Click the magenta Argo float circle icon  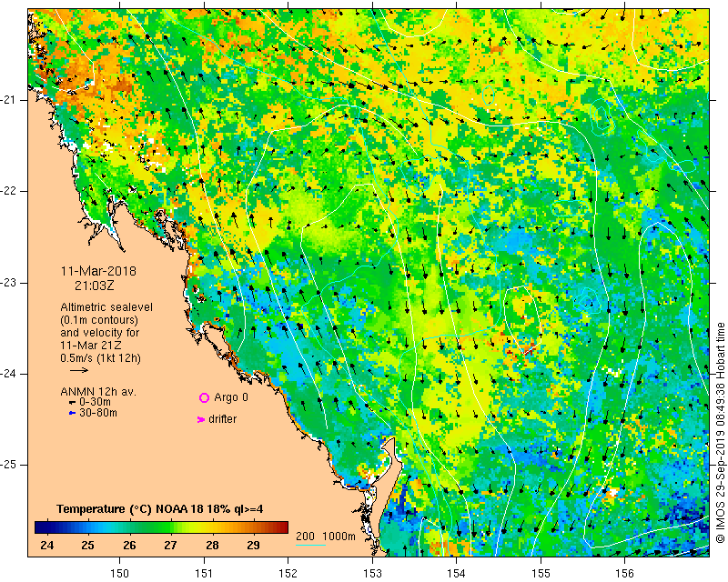click(204, 397)
